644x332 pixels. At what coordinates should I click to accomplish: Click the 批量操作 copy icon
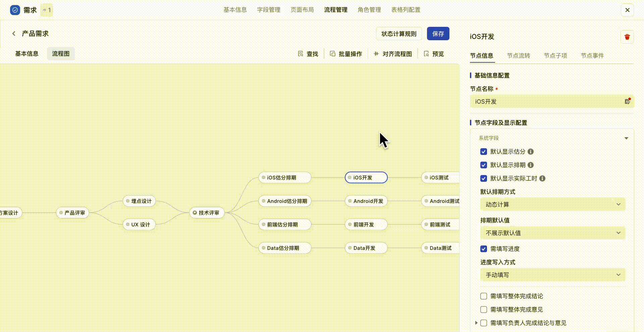point(332,54)
